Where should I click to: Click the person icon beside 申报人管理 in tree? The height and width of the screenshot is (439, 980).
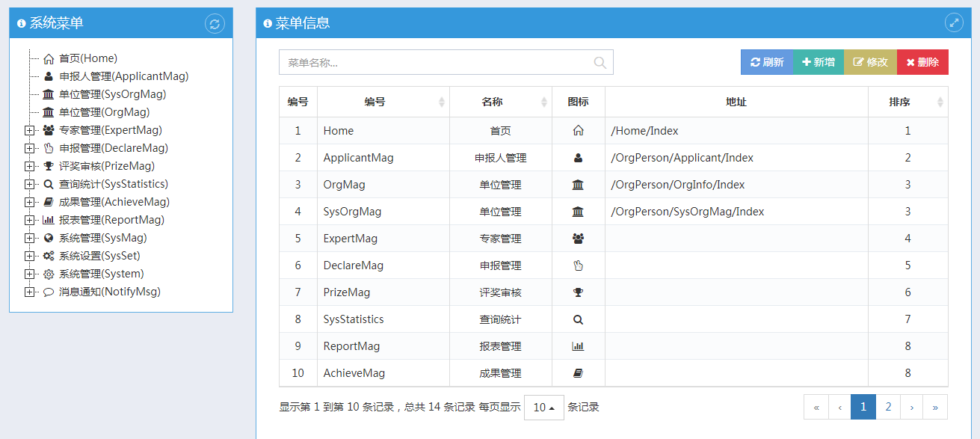coord(49,76)
